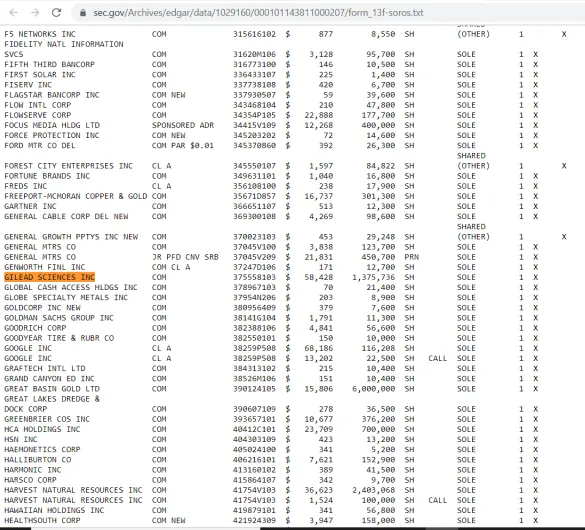
Task: Click GRAFTECH INTL LTD name
Action: [x=45, y=368]
